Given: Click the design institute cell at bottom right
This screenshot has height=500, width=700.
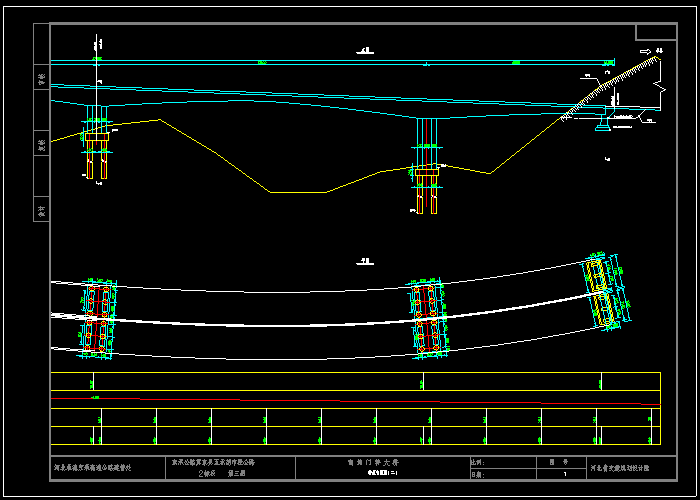Looking at the screenshot, I should tap(619, 467).
